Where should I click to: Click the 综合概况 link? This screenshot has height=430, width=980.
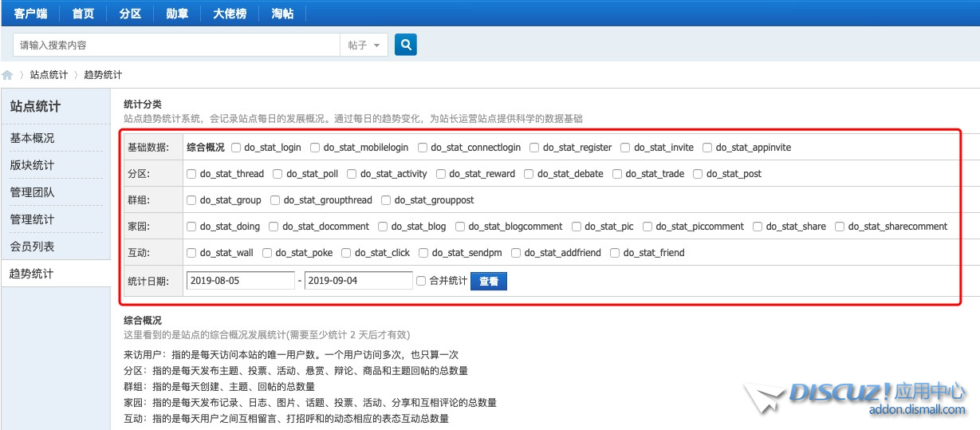coord(206,148)
